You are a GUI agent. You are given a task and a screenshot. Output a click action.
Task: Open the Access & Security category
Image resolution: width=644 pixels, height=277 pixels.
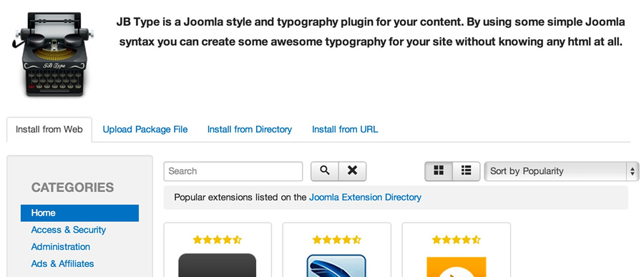click(x=69, y=230)
